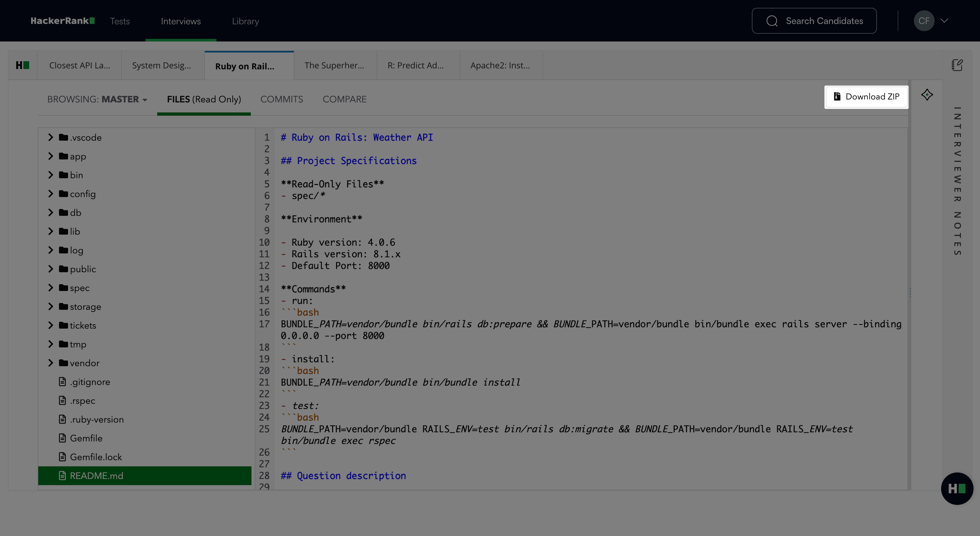The height and width of the screenshot is (536, 980).
Task: Open the .rspec file
Action: click(x=145, y=401)
